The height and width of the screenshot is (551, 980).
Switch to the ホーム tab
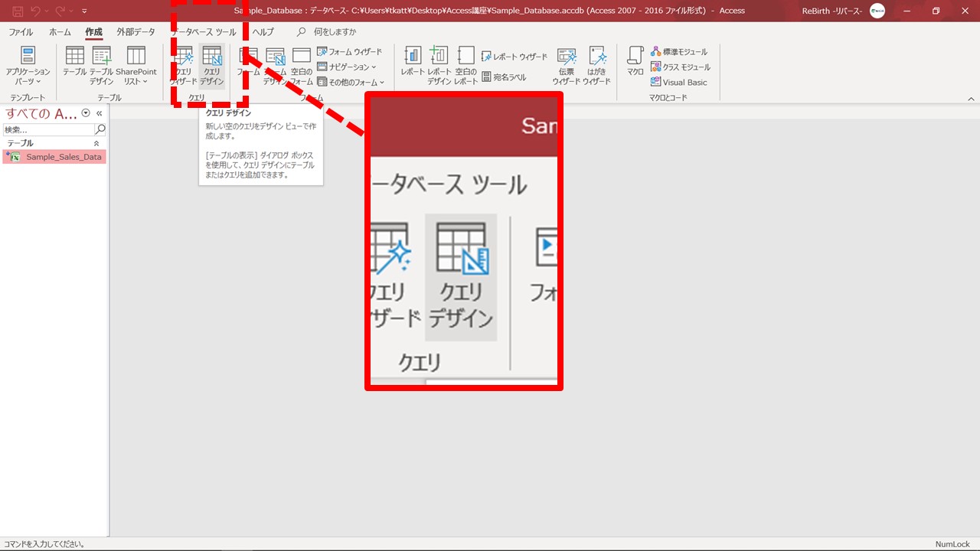pyautogui.click(x=60, y=32)
